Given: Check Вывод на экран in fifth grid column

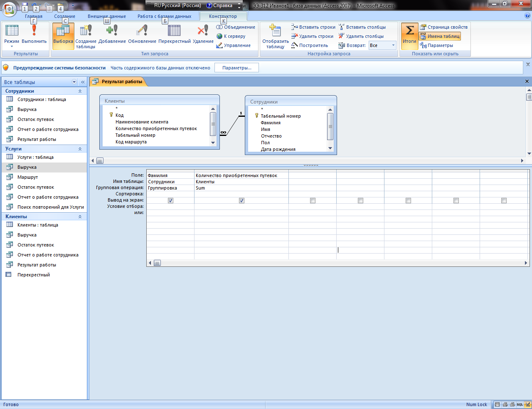Looking at the screenshot, I should click(408, 200).
